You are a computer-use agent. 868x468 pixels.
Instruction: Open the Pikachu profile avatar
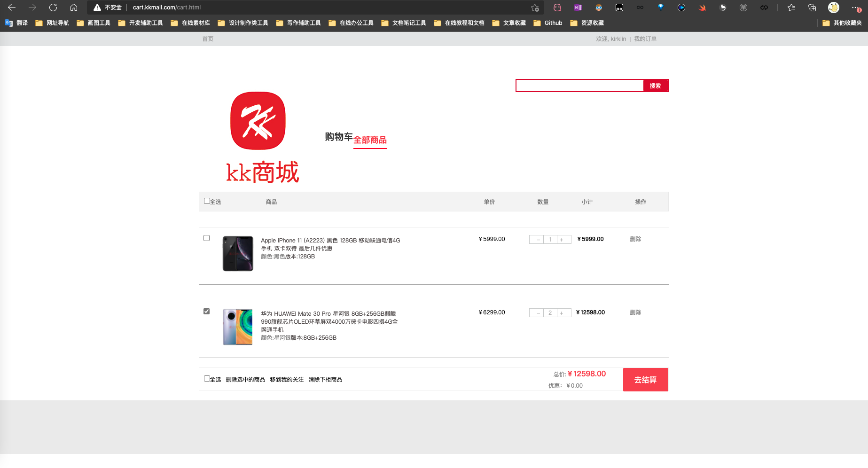pos(834,8)
